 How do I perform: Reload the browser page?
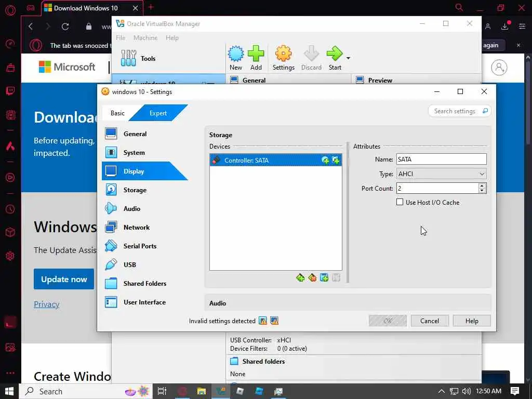[65, 26]
